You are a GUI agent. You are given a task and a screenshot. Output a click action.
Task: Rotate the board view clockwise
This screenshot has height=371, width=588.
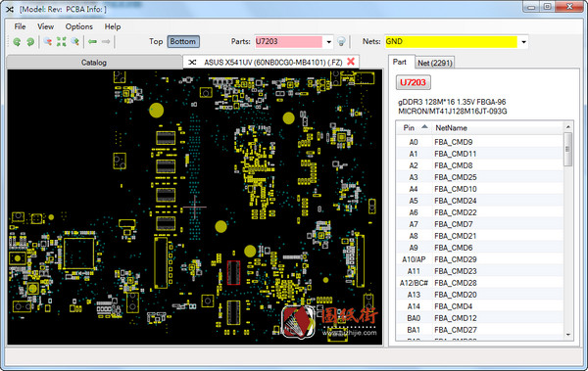point(30,41)
